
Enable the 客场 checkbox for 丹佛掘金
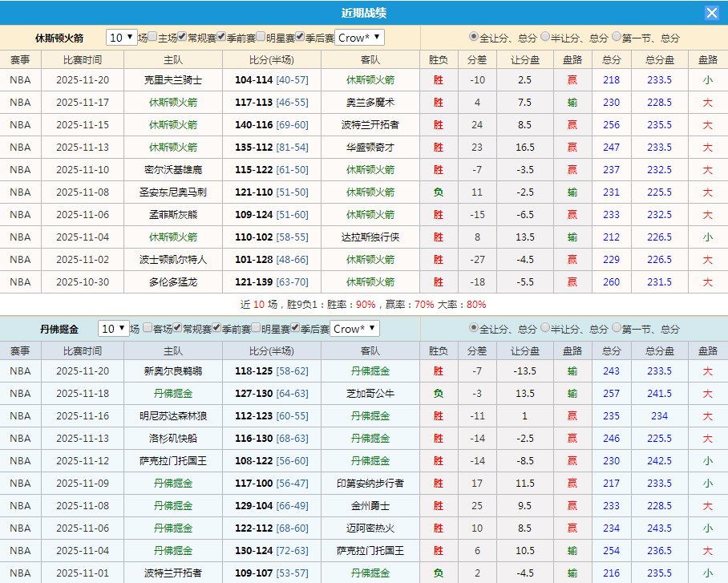(148, 328)
